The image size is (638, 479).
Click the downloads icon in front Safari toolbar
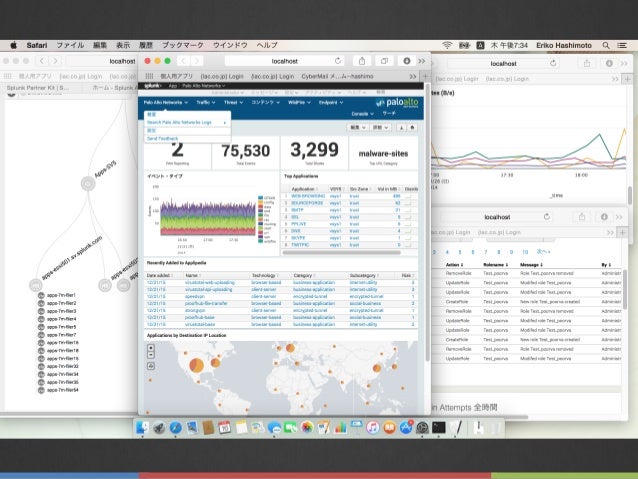[406, 61]
